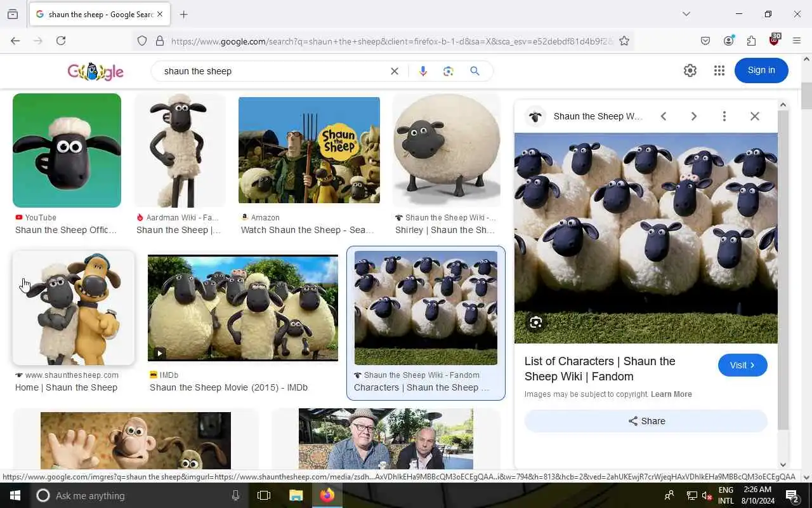The image size is (812, 508).
Task: Open the two men photo result
Action: pos(386,439)
